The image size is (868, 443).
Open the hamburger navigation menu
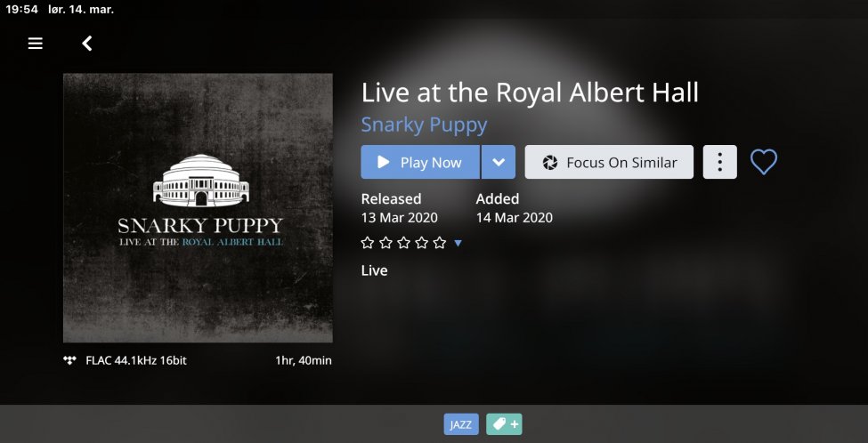pos(36,43)
